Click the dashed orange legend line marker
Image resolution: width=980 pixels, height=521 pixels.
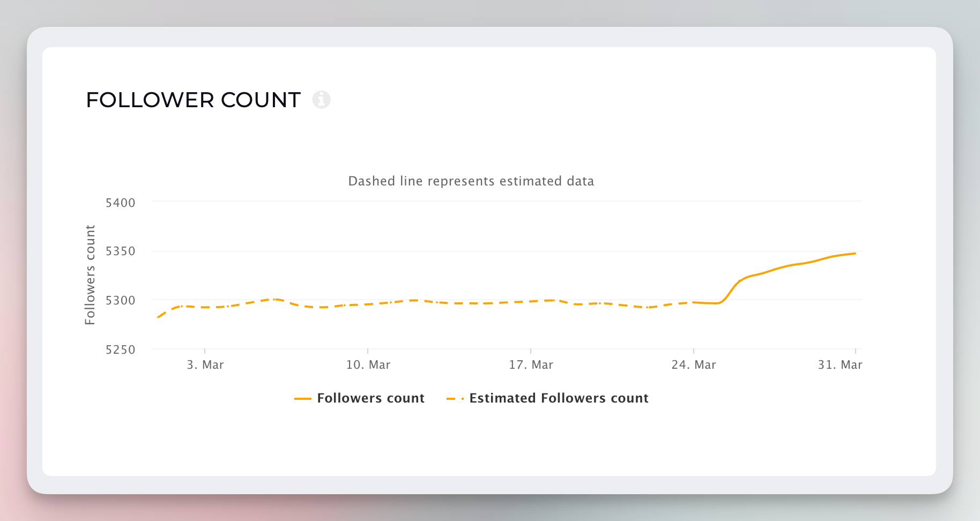(455, 399)
